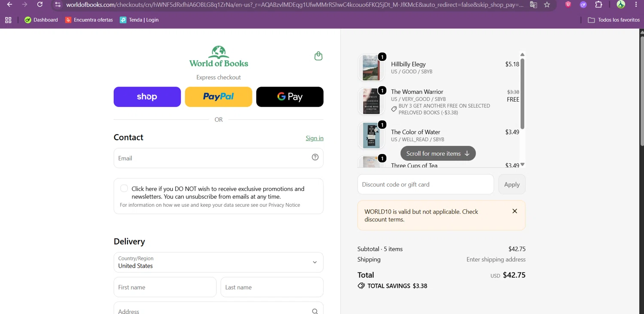The height and width of the screenshot is (314, 644).
Task: Open the Privacy Notice link
Action: pos(284,205)
